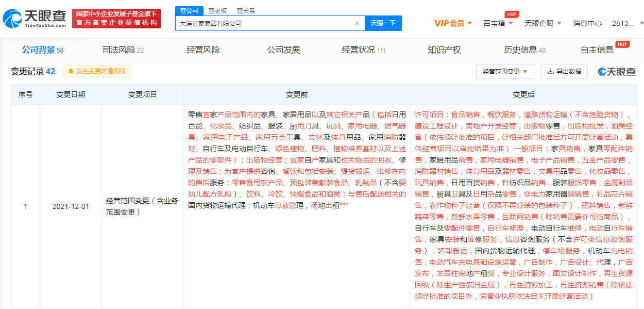Click the official credit agency red banner
Screen dimensions: 644x309
tap(116, 19)
